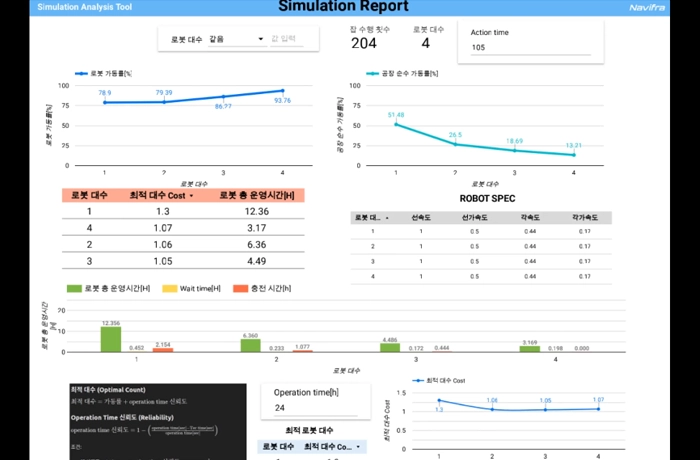Click the orange 2.154 charging bar

pyautogui.click(x=163, y=350)
